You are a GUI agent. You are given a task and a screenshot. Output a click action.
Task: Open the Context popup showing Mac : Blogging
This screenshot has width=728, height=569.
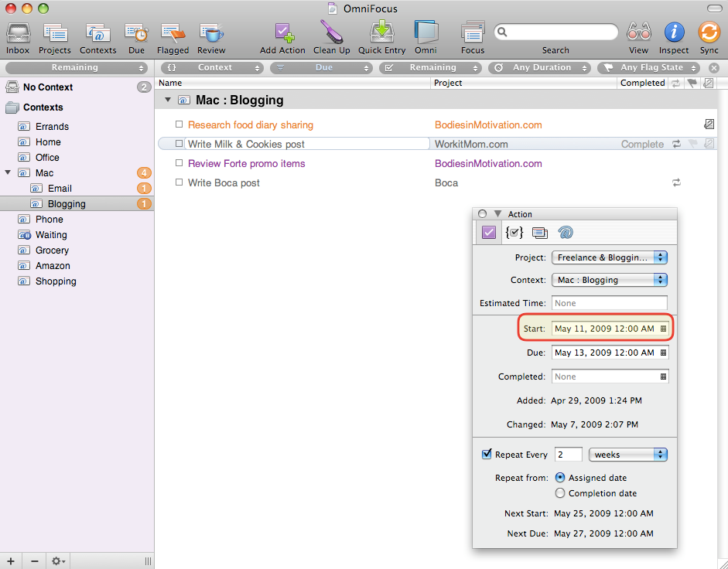[x=609, y=280]
